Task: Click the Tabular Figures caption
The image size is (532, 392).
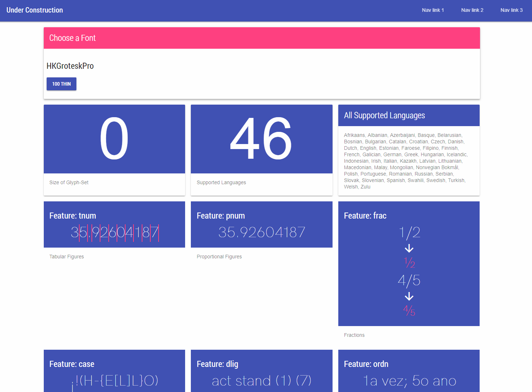Action: (x=67, y=257)
